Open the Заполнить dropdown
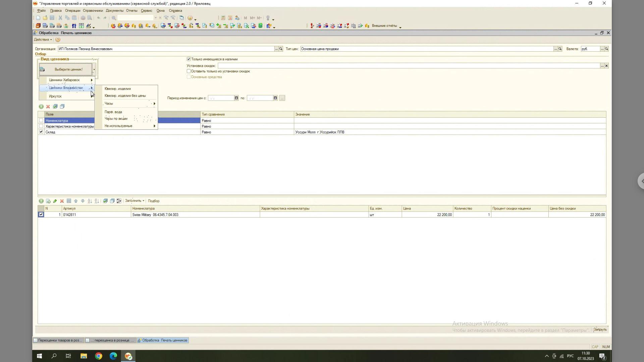This screenshot has height=362, width=644. 135,201
